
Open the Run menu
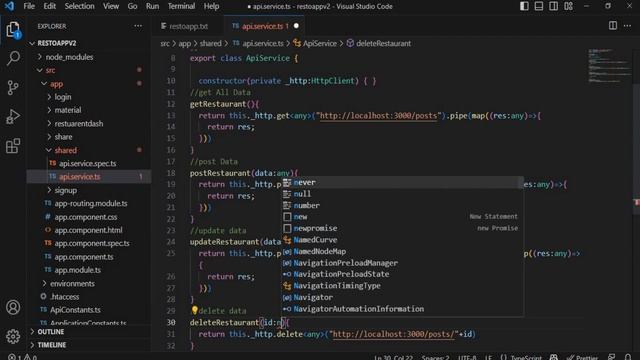[152, 6]
